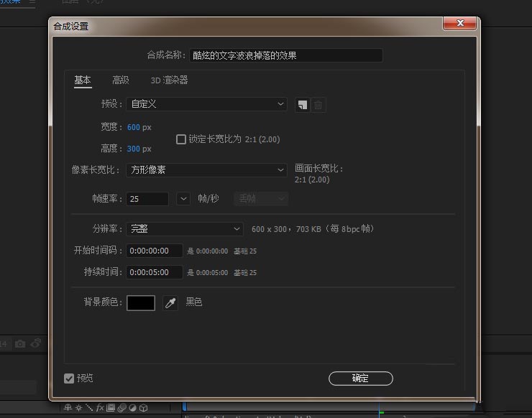Close the 合成设置 dialog

[x=459, y=23]
